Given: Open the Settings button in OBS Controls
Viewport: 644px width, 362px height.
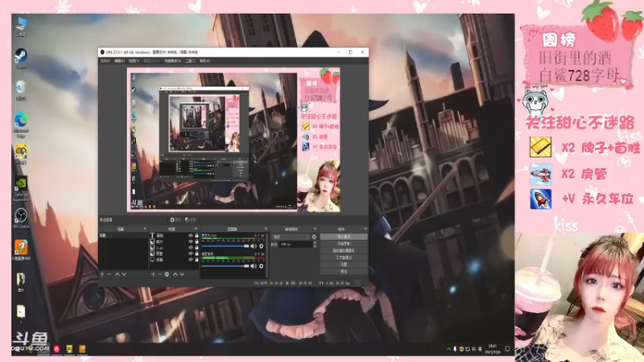Looking at the screenshot, I should tap(344, 265).
